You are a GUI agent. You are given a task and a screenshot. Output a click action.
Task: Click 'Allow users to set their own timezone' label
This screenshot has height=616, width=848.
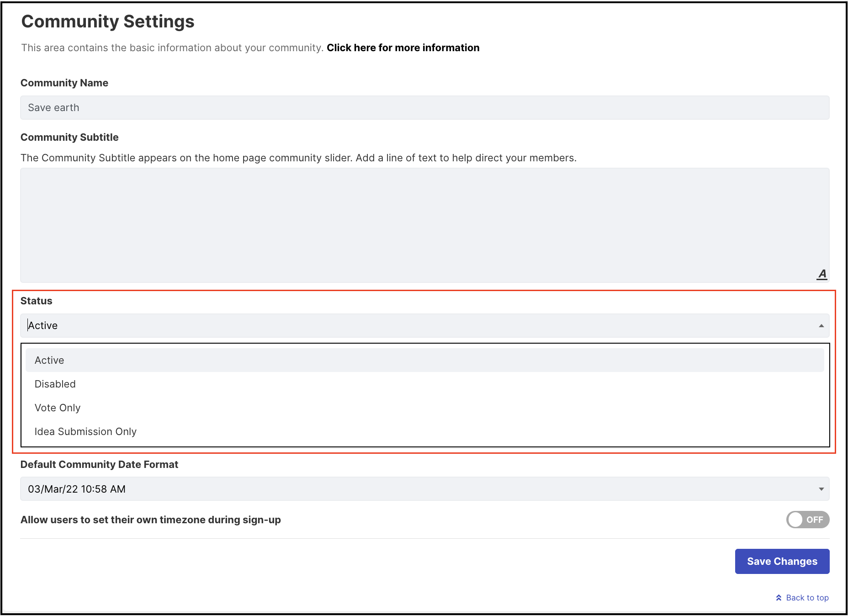click(151, 520)
